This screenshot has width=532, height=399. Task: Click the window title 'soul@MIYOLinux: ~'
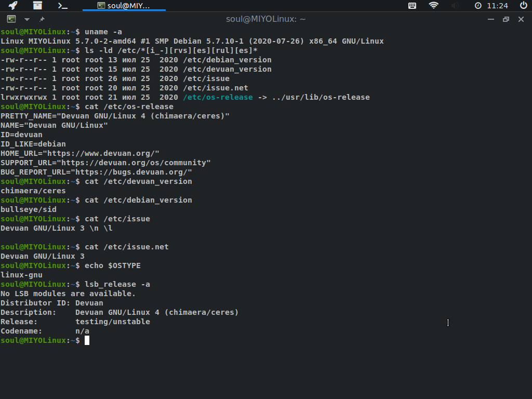pos(266,19)
